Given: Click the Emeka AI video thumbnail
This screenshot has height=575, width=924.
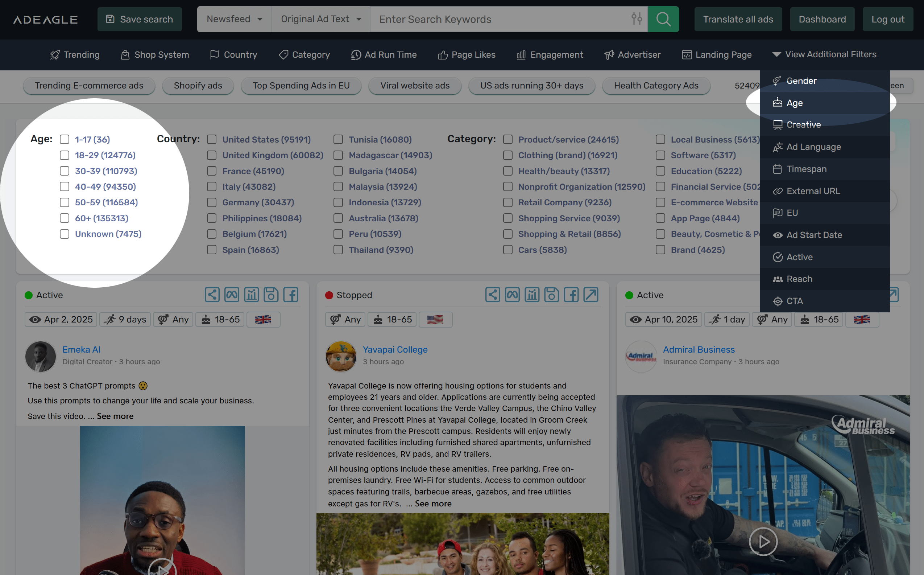Looking at the screenshot, I should 162,501.
